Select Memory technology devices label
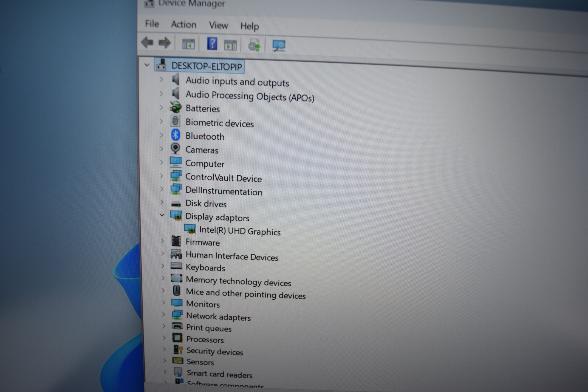Screen dimensions: 588x392 (x=239, y=281)
